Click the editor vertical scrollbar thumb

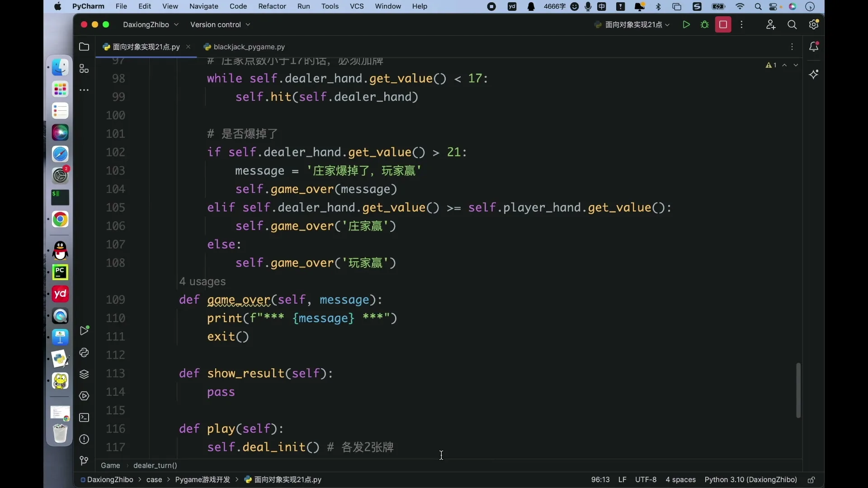click(x=798, y=390)
